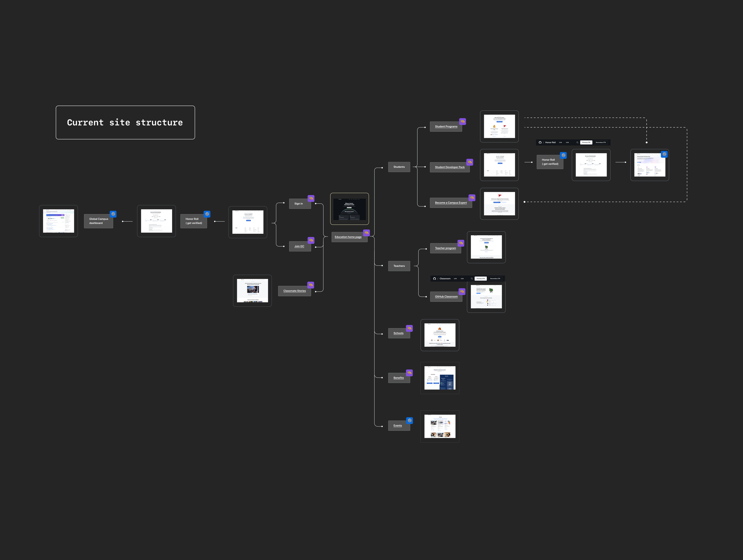Click the GitHub logo in the Classroom nav bar
743x560 pixels.
[434, 279]
